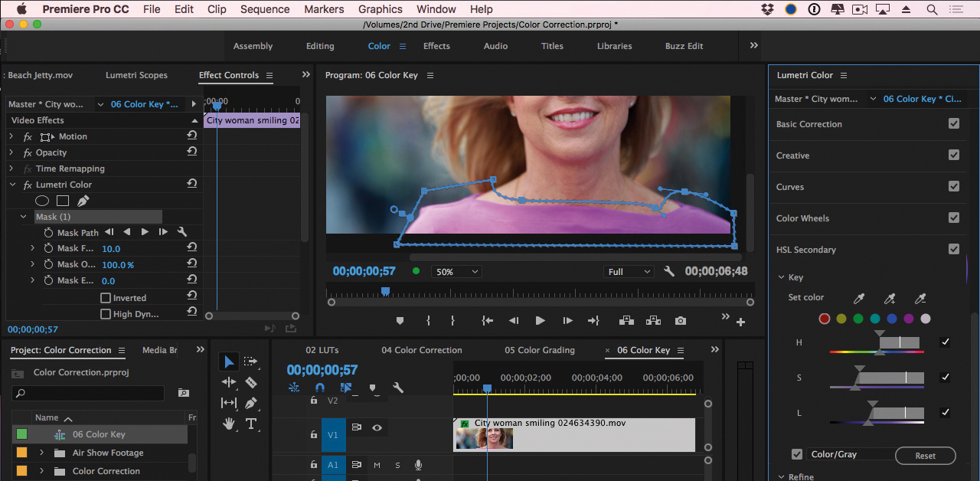This screenshot has width=980, height=481.
Task: Open the 50% zoom level dropdown
Action: (457, 272)
